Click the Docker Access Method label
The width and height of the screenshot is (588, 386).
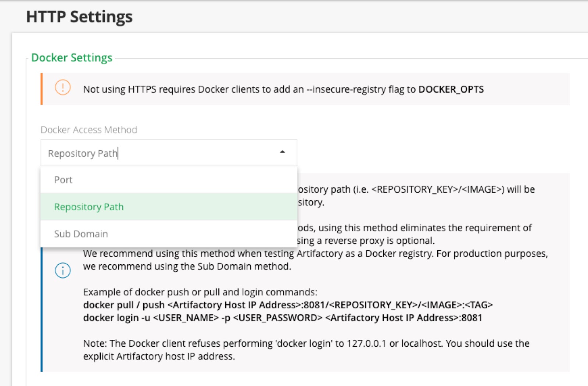click(x=89, y=130)
